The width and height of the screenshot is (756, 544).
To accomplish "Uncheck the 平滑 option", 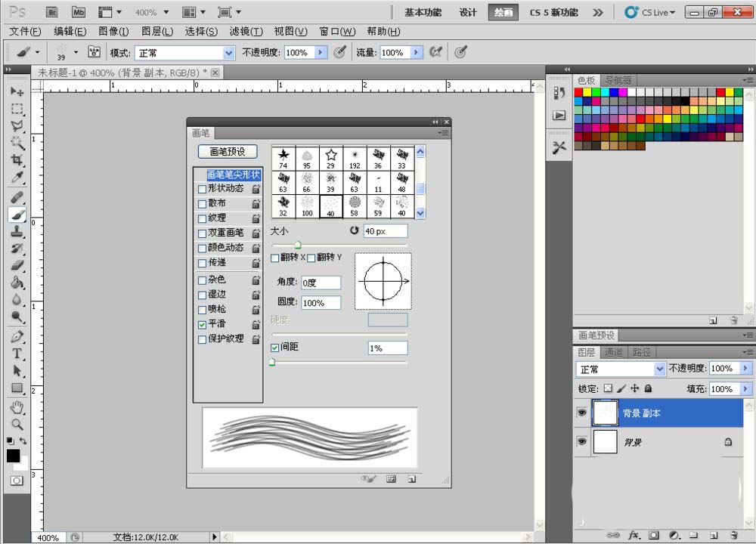I will (x=202, y=324).
